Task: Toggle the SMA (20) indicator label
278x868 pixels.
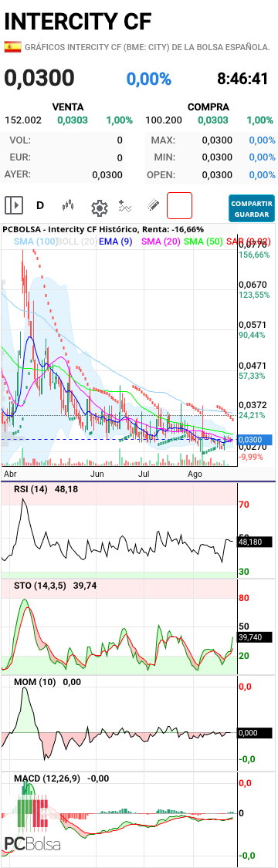Action: tap(161, 241)
